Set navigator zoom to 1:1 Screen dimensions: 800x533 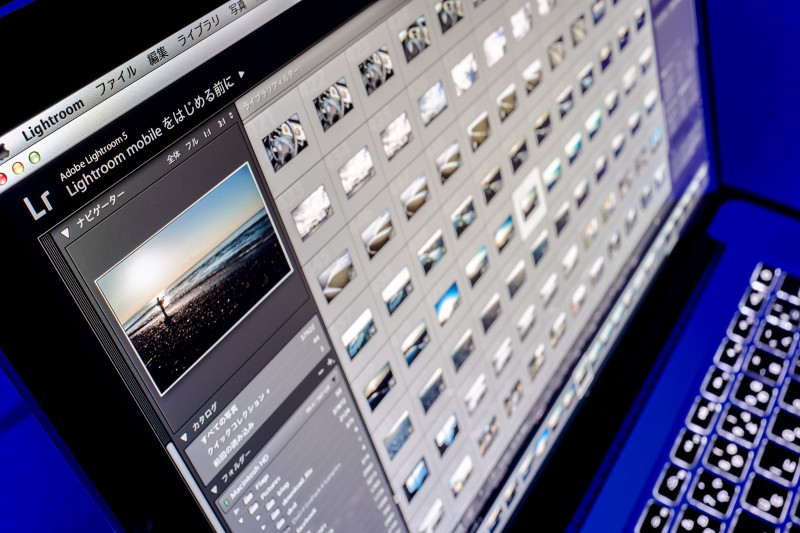tap(207, 134)
